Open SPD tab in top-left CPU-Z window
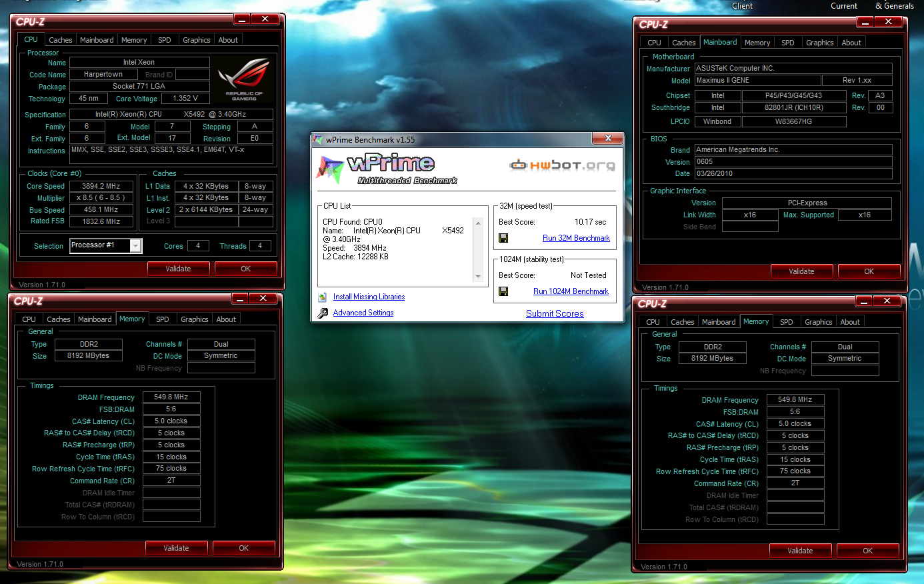Image resolution: width=924 pixels, height=584 pixels. coord(165,40)
